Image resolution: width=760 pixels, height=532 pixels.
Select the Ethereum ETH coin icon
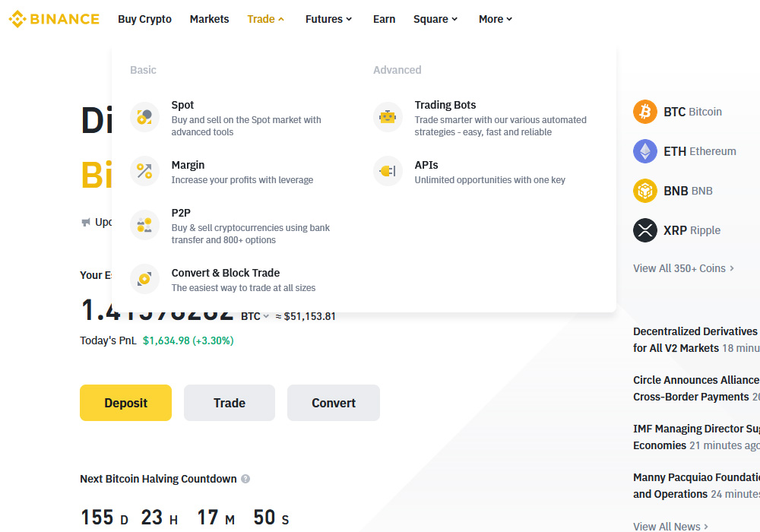[x=645, y=151]
